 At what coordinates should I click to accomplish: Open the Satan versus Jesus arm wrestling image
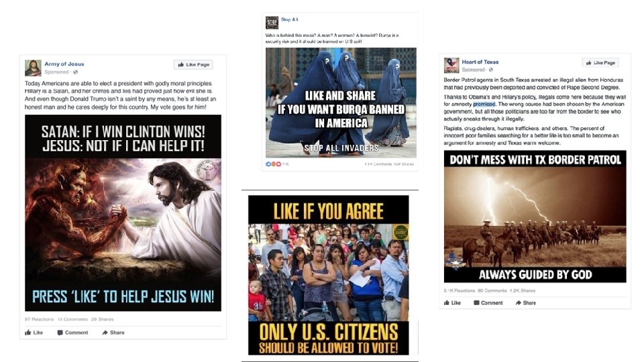123,213
